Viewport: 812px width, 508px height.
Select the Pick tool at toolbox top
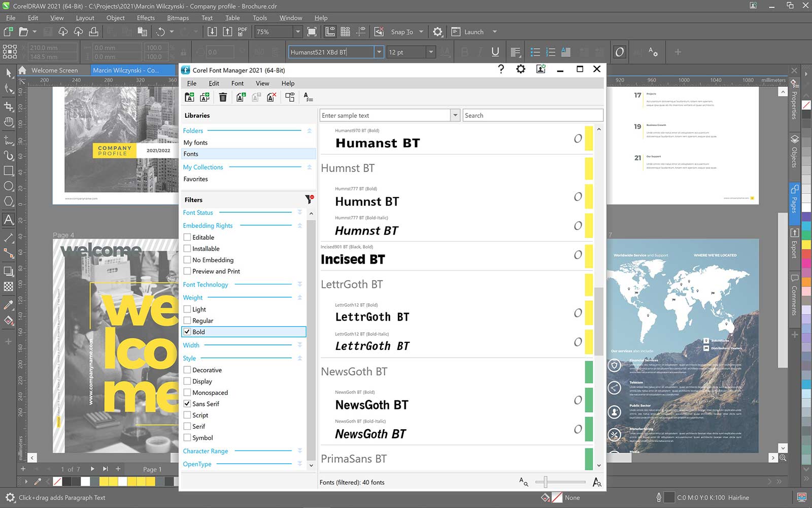tap(8, 73)
